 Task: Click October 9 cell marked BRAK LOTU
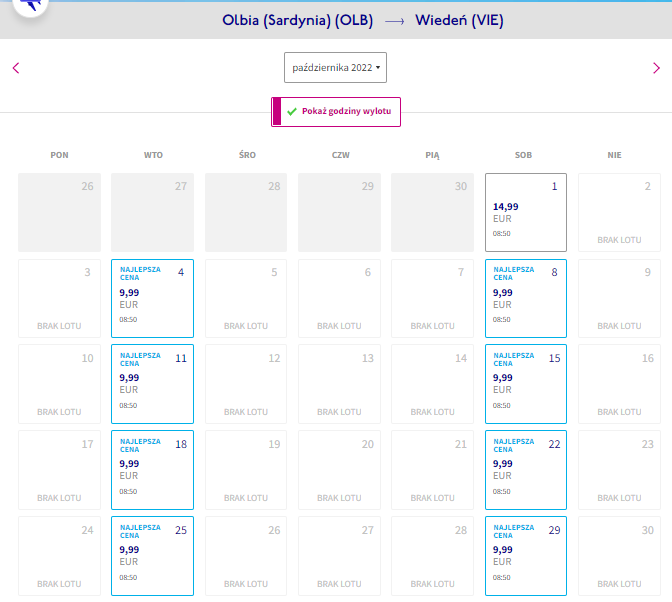pos(619,298)
